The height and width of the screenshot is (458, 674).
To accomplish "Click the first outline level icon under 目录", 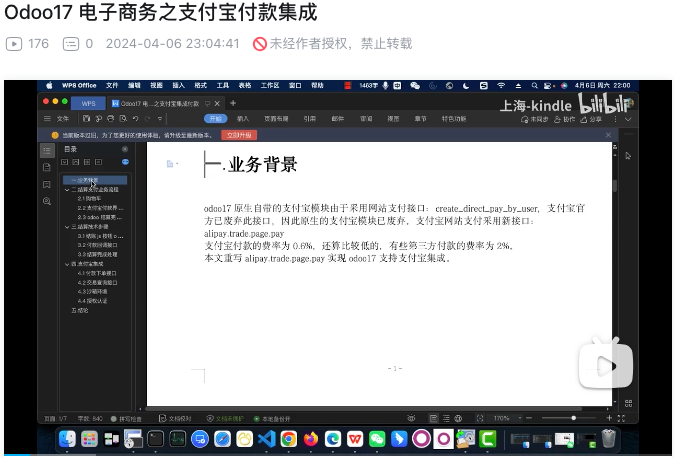I will point(64,162).
